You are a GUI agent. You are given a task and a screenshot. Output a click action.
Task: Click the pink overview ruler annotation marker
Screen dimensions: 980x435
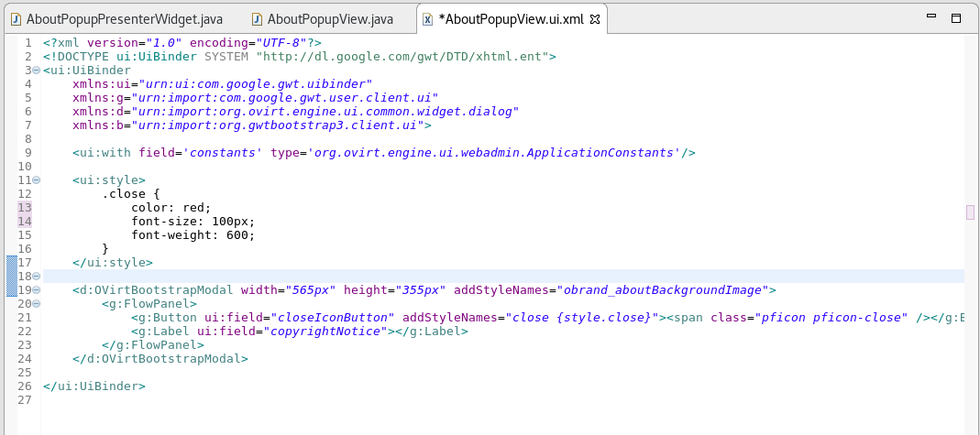[x=970, y=212]
